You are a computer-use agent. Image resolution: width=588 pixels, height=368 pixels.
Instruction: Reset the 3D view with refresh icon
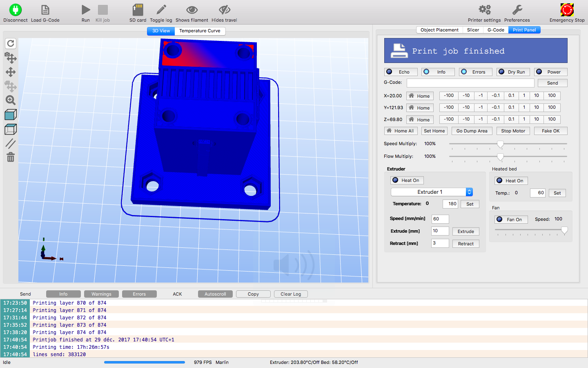(x=11, y=43)
